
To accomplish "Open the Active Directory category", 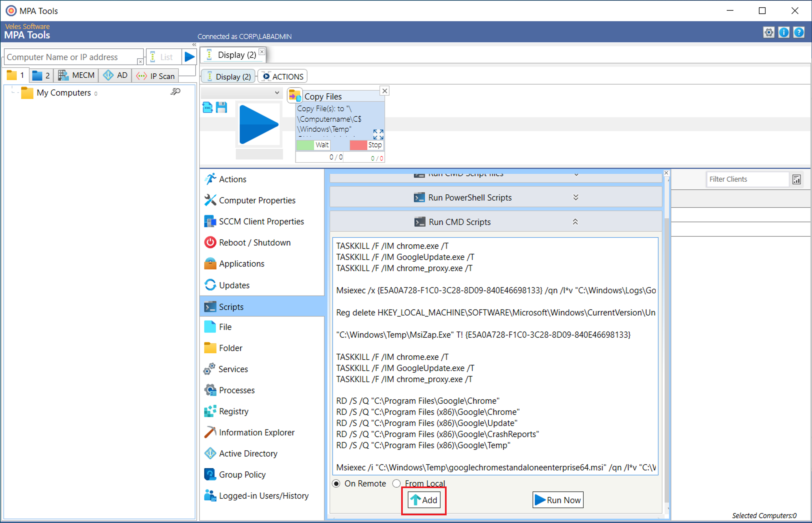I will [262, 453].
